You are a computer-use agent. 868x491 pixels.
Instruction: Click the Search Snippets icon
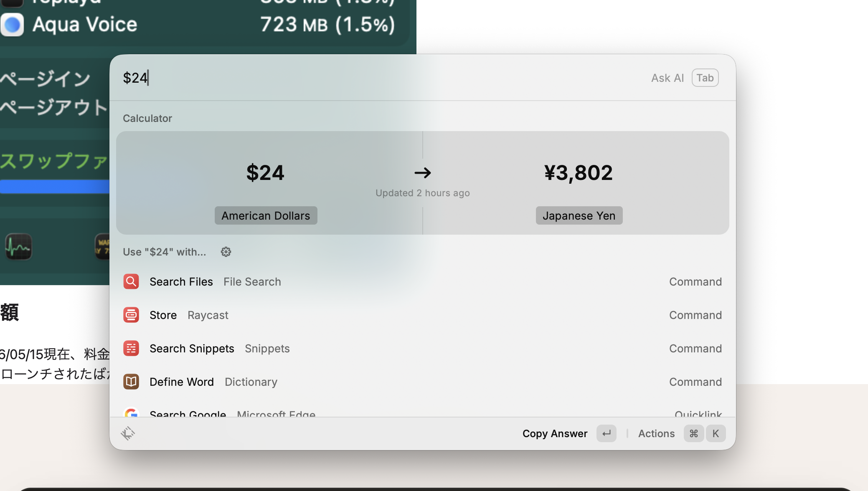(x=131, y=349)
